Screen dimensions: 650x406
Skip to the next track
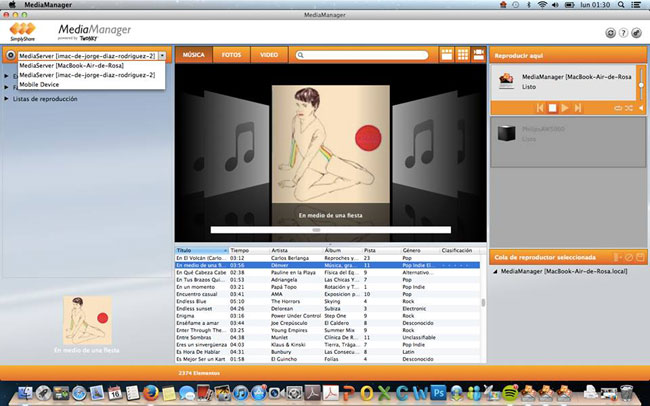click(577, 108)
